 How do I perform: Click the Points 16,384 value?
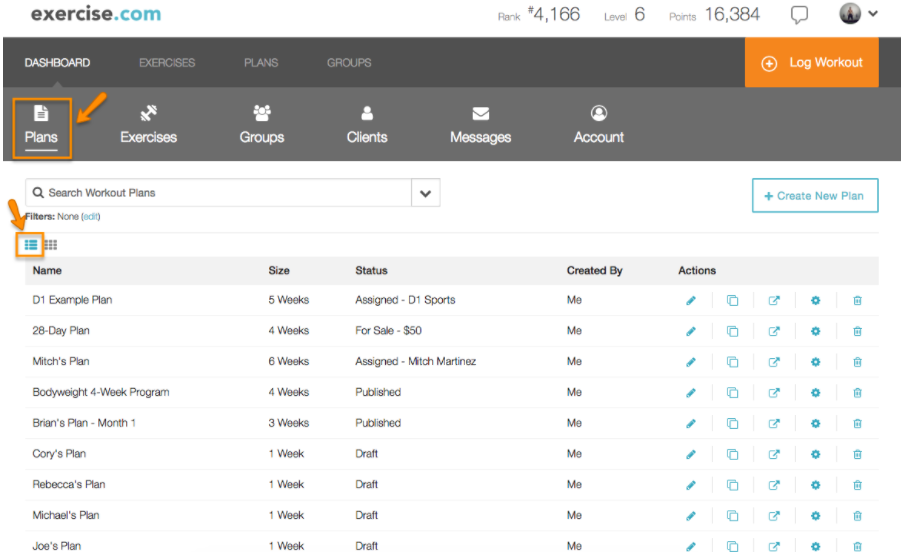tap(732, 14)
